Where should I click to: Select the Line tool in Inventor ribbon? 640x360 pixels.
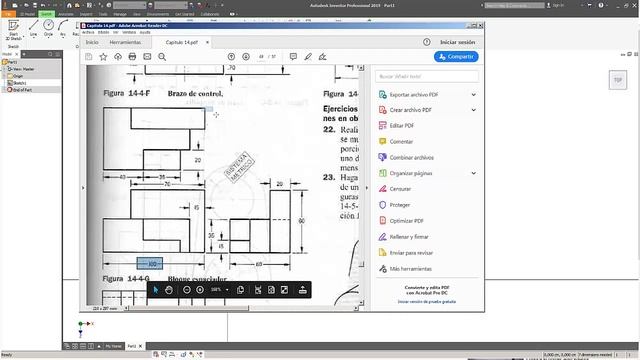(33, 28)
